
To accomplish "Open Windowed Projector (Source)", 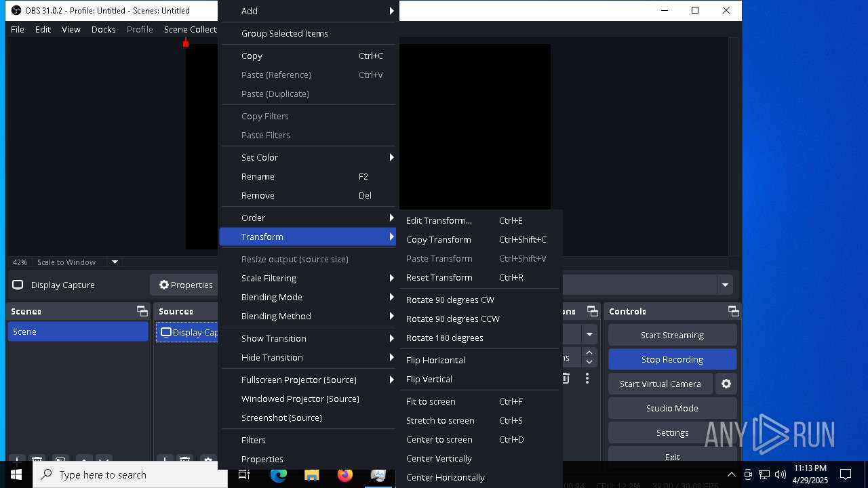I will [x=308, y=399].
